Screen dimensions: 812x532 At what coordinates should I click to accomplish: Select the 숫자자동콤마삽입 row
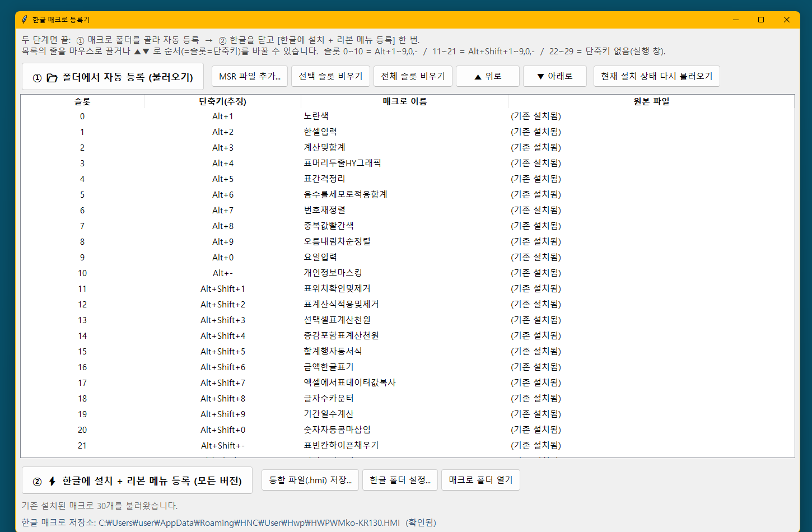(408, 430)
